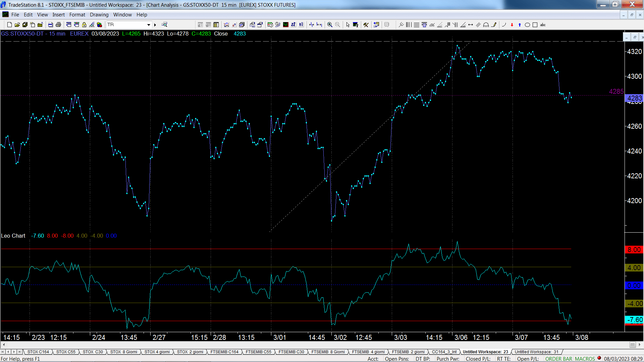Image resolution: width=644 pixels, height=362 pixels.
Task: Select the abc text drawing tool
Action: coord(543,25)
